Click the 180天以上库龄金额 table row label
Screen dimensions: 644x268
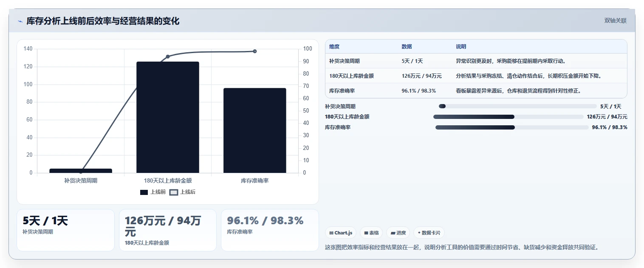point(351,76)
